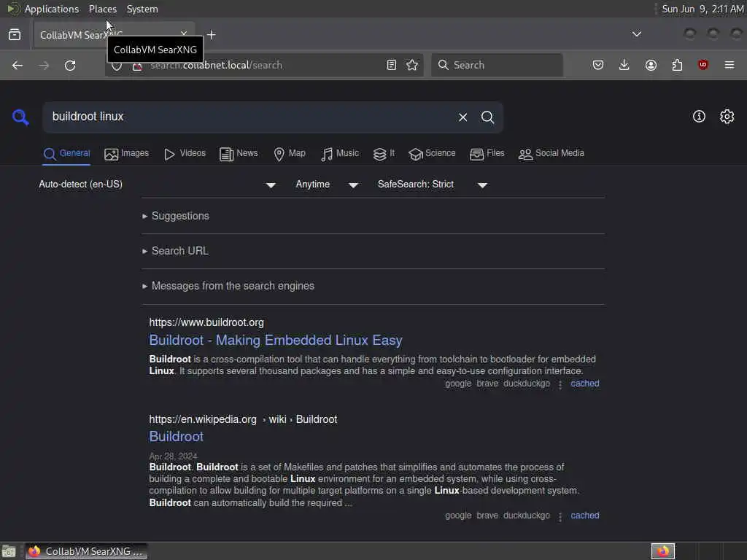Open en.wikipedia.org wiki Buildroot URL

pos(243,419)
